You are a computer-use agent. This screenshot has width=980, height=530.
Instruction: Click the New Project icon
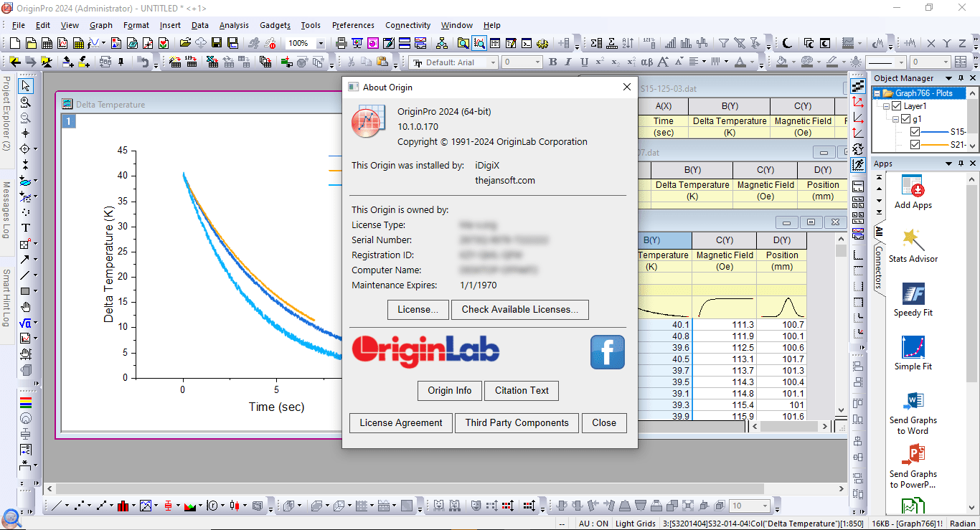pos(14,43)
